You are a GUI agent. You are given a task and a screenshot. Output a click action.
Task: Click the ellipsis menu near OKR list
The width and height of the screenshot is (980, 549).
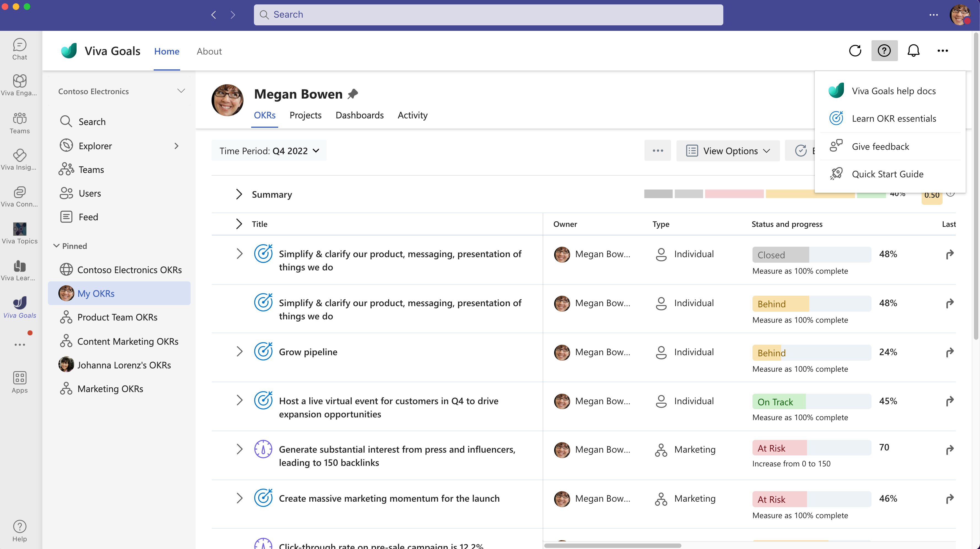coord(658,151)
